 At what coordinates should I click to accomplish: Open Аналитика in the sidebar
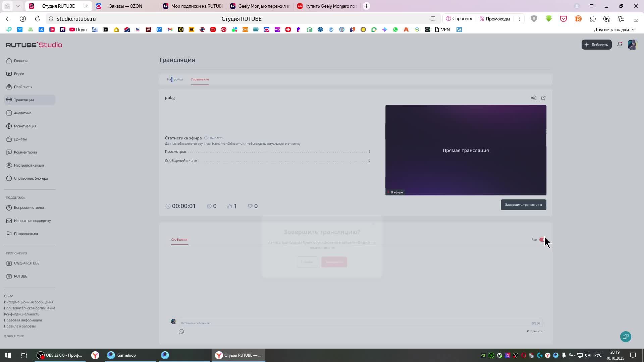coord(22,113)
